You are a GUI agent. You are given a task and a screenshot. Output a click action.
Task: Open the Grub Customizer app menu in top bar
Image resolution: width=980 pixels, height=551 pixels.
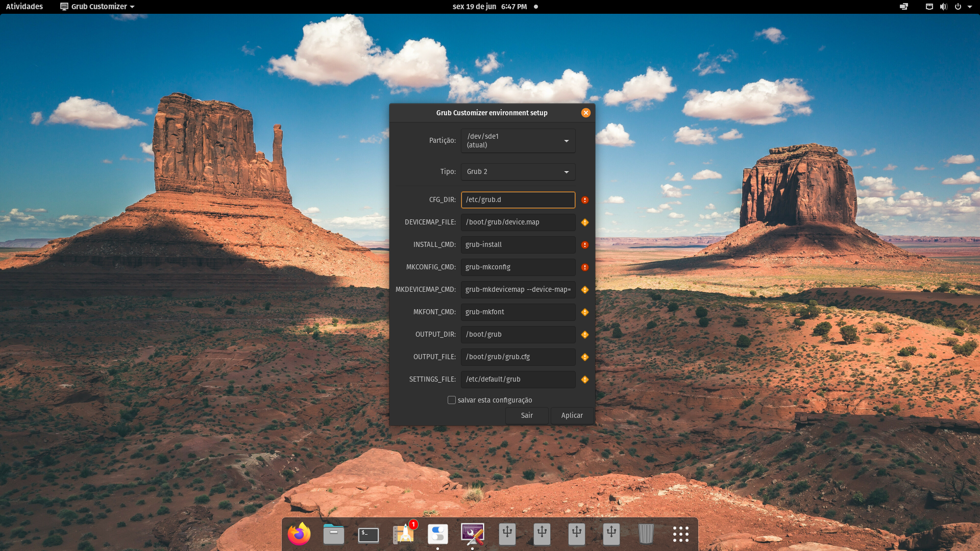pyautogui.click(x=97, y=7)
